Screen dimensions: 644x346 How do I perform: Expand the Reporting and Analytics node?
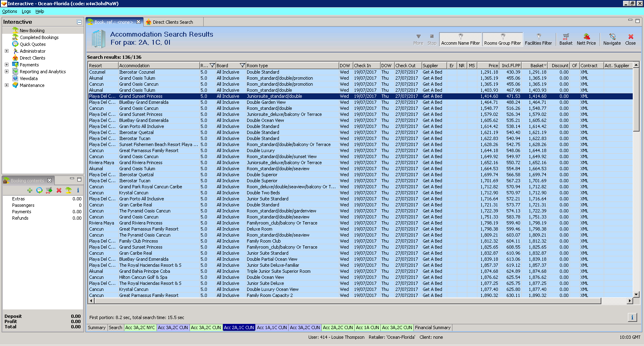click(6, 72)
